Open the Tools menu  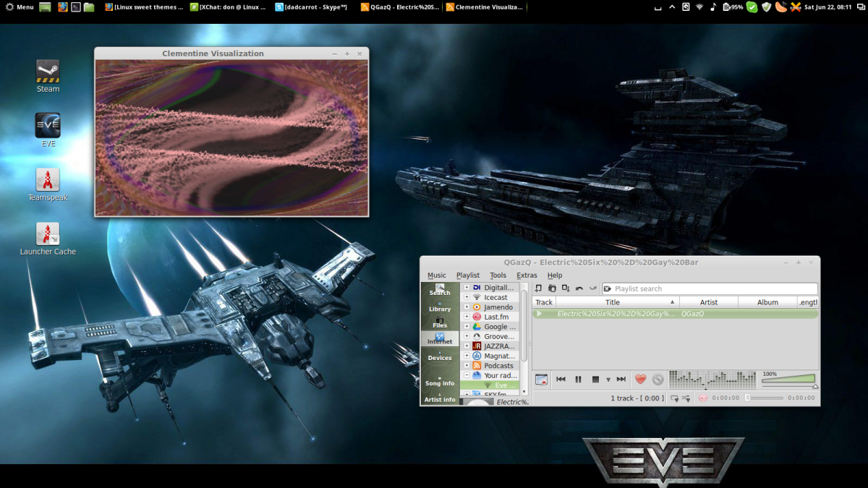pos(498,275)
